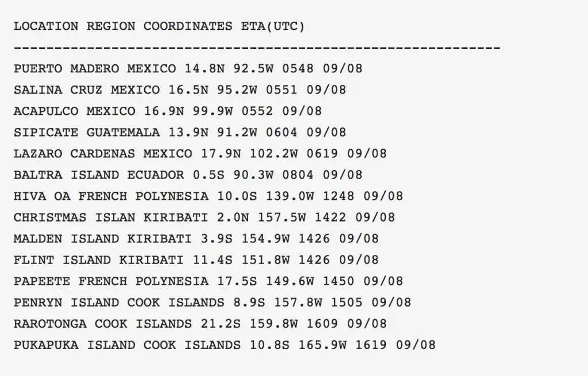Screen dimensions: 588x376
Task: Click the LOCATION column header text
Action: tap(46, 26)
